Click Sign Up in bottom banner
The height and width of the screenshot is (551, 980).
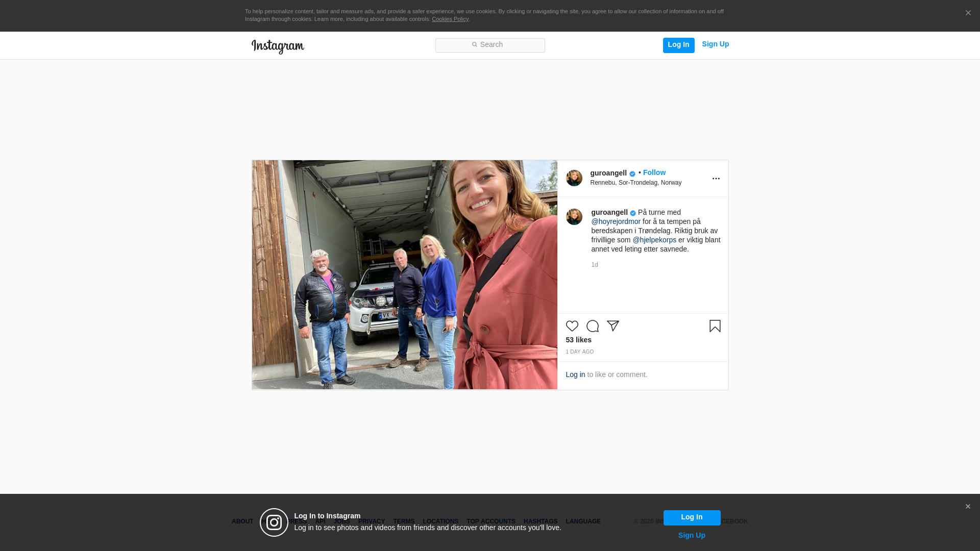click(692, 535)
